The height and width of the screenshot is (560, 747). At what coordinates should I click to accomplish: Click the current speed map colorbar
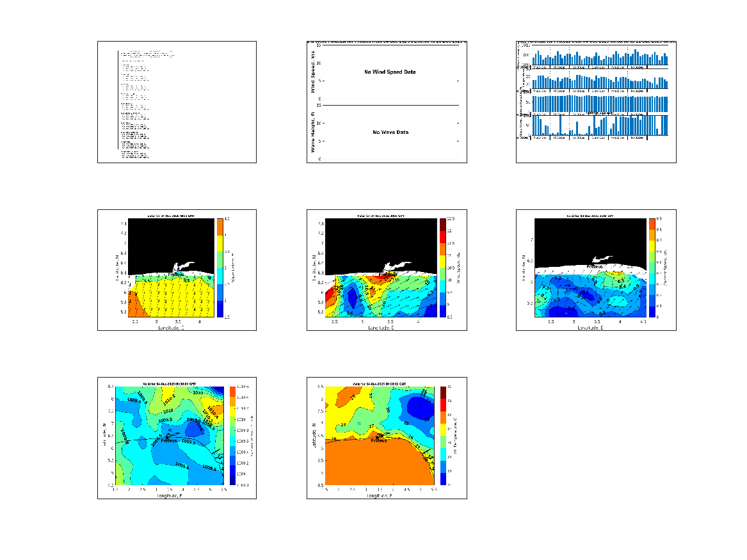[x=652, y=268]
